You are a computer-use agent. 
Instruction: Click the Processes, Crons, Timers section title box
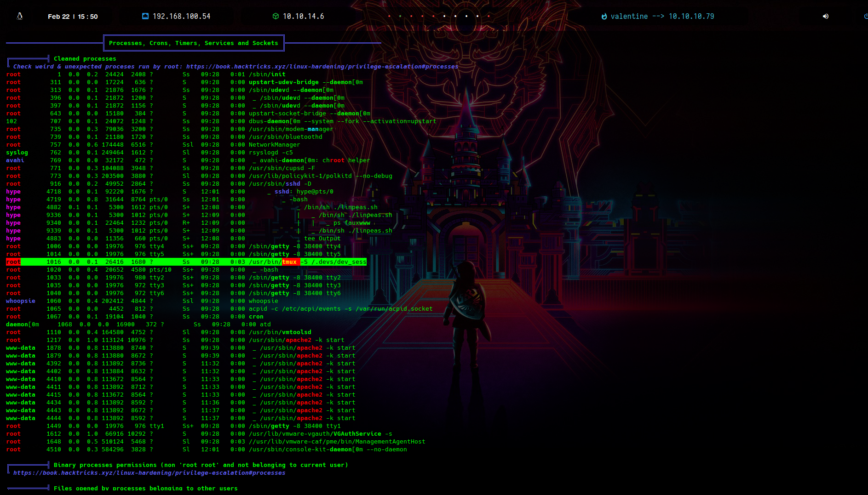(x=194, y=43)
